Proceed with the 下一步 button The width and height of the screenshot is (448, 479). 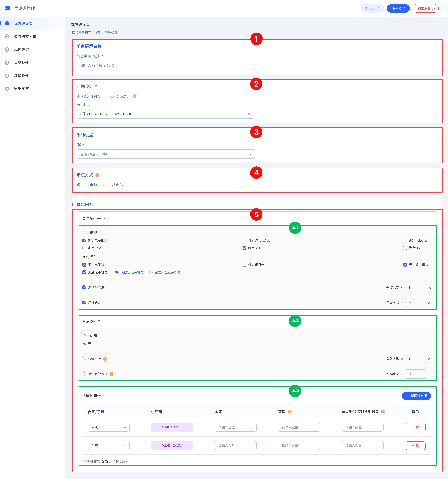398,8
